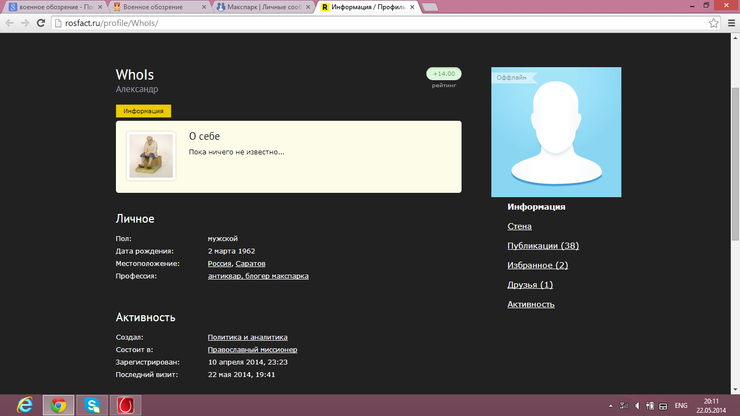Open the Друзья (1) sidebar link

click(x=530, y=285)
